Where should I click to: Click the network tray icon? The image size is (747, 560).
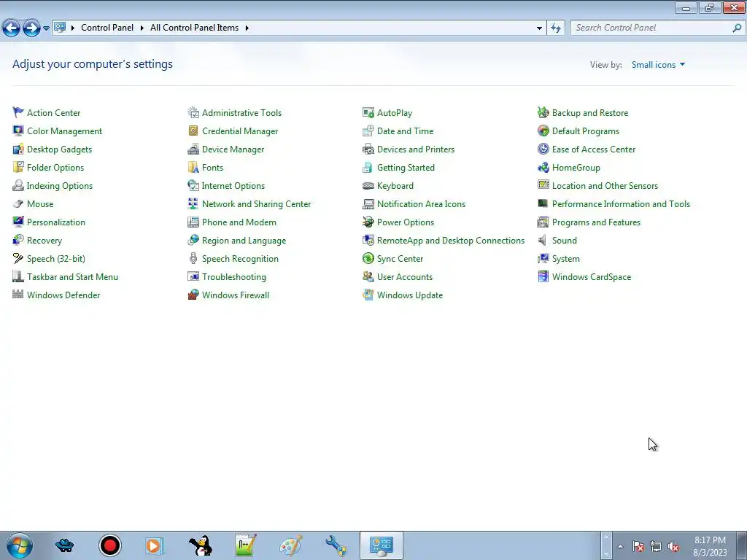pyautogui.click(x=656, y=547)
